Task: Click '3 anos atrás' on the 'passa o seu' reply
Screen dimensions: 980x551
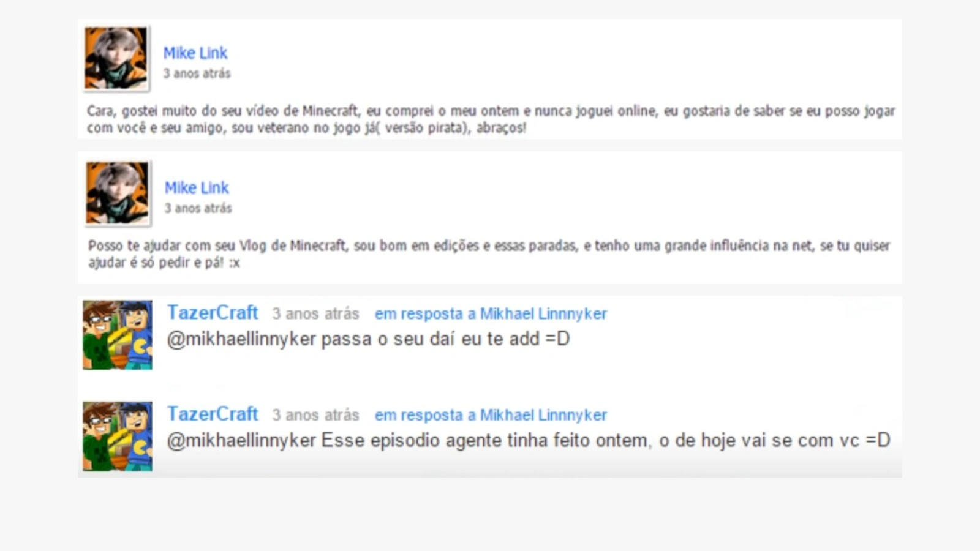Action: pyautogui.click(x=315, y=314)
